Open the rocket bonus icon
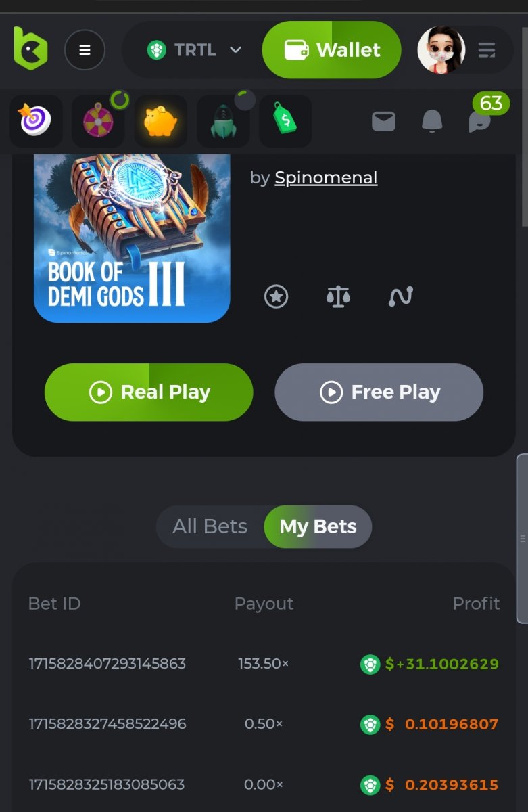This screenshot has height=812, width=528. [x=223, y=122]
